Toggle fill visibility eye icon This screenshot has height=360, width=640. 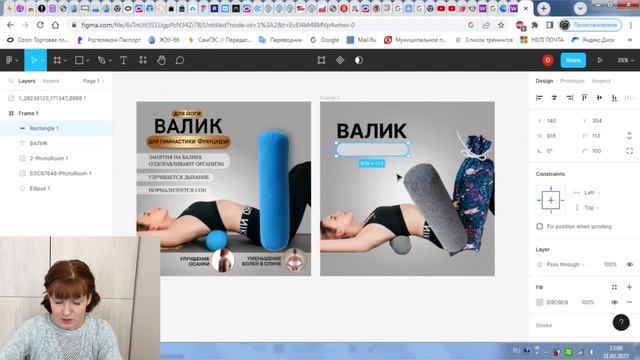coord(614,302)
